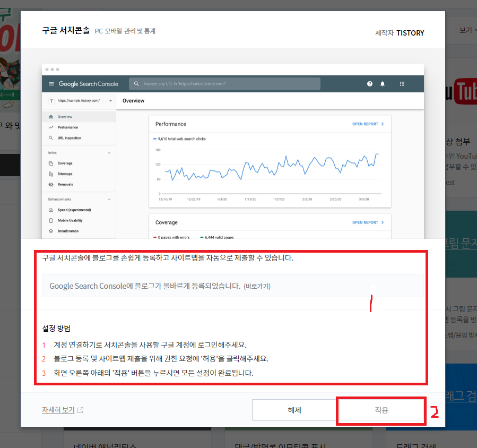Screen dimensions: 477x448
Task: Open the 자세히 보기 link
Action: (x=58, y=410)
